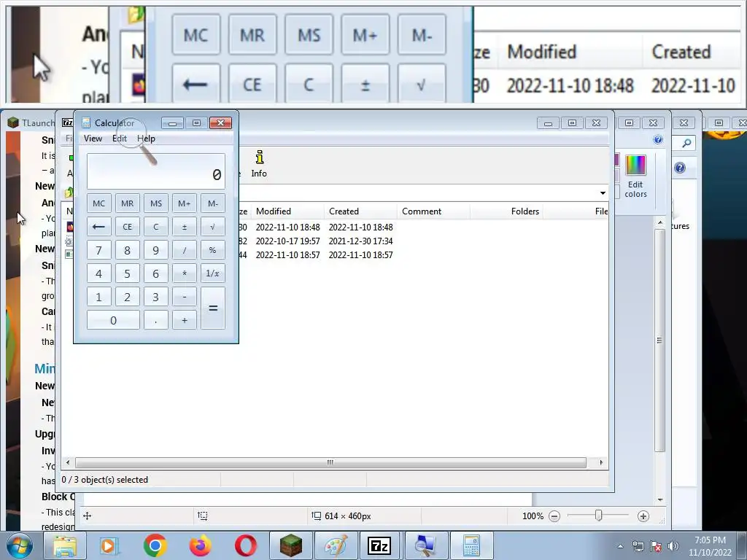Click the Paint zoom in plus button
This screenshot has width=747, height=560.
643,516
